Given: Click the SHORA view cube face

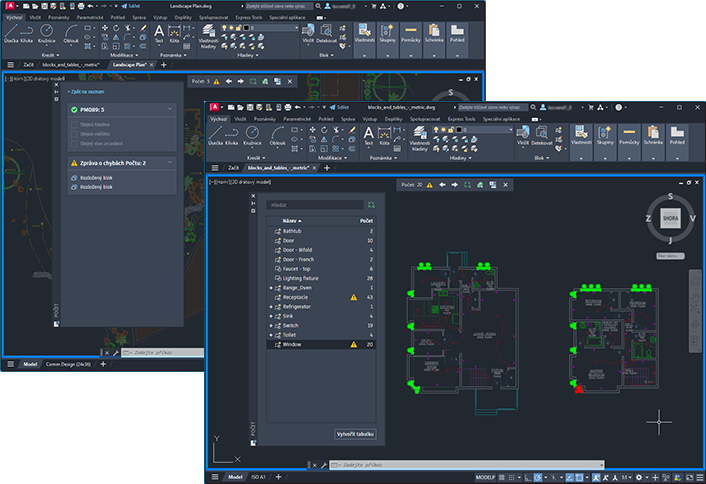Looking at the screenshot, I should [670, 218].
